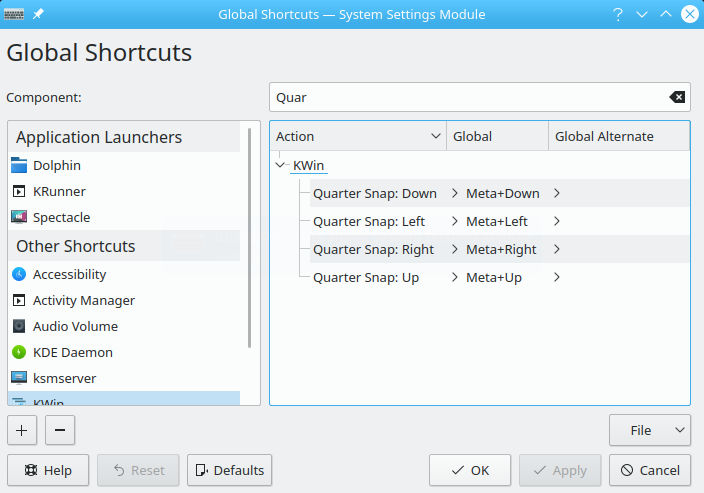
Task: Select the KRunner component label
Action: tap(59, 191)
